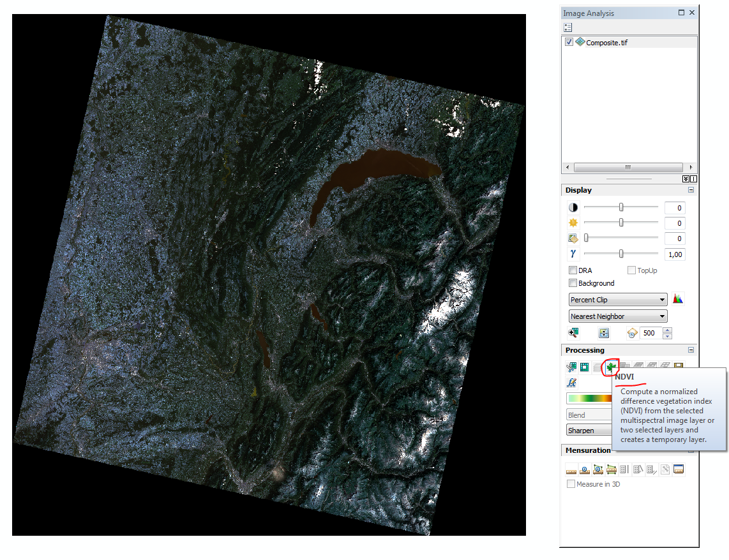
Task: Toggle Composite.tif layer checkbox
Action: (569, 42)
